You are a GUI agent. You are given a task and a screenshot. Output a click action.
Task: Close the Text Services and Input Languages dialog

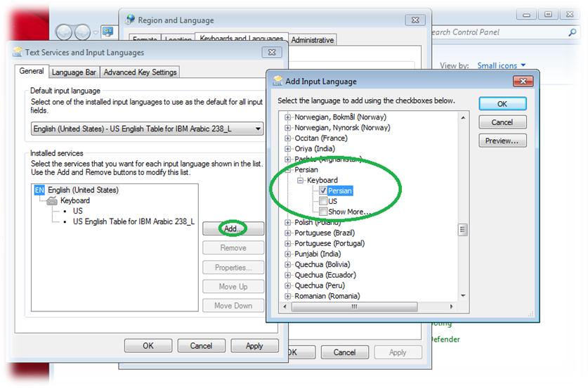click(x=272, y=52)
